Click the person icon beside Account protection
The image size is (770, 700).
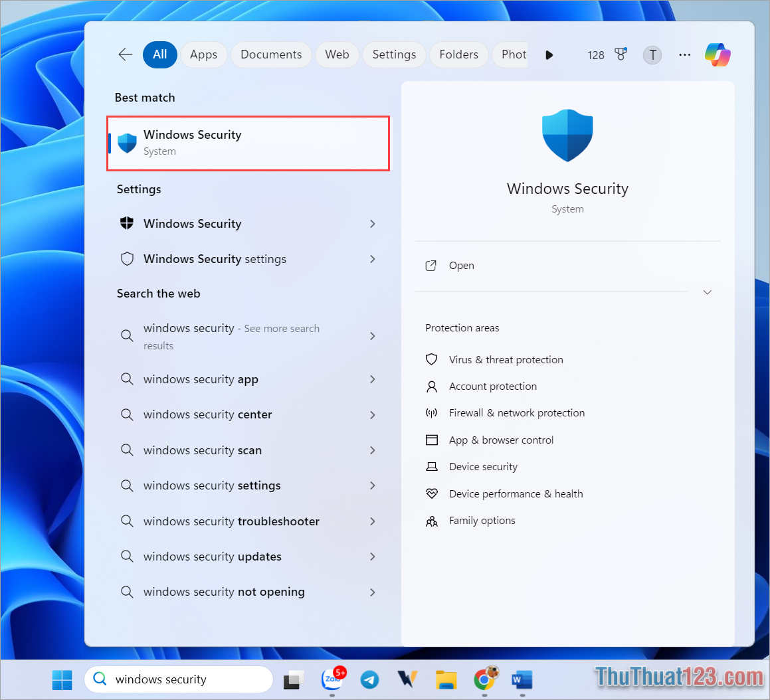point(431,387)
